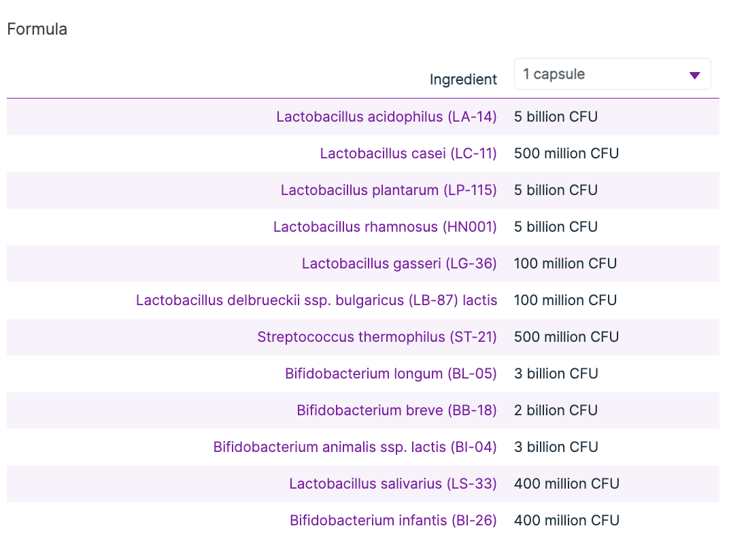The width and height of the screenshot is (729, 560).
Task: Open Lactobacillus salivarius (LS-33) link
Action: [x=393, y=484]
